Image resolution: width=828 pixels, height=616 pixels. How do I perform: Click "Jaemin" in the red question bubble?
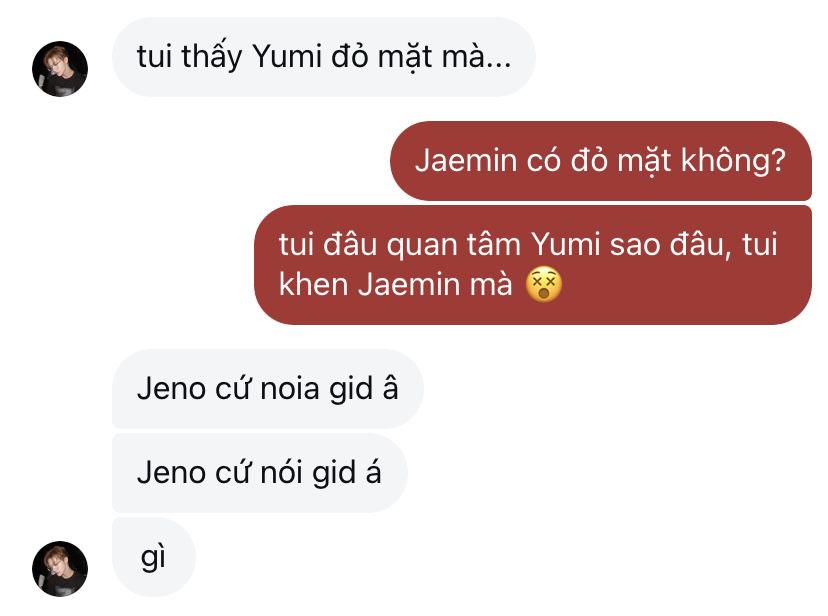tap(466, 160)
